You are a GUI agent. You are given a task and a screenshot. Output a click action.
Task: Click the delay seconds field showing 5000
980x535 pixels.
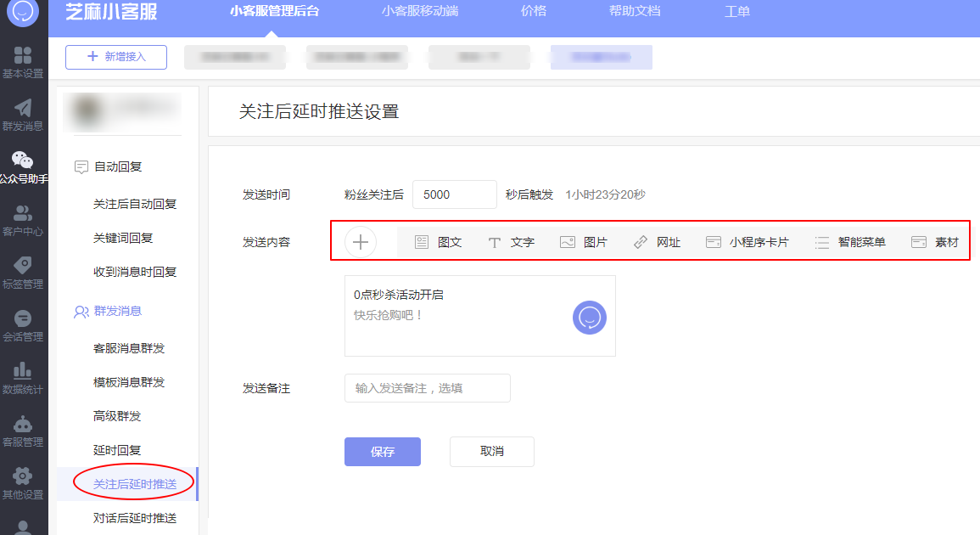[x=455, y=194]
